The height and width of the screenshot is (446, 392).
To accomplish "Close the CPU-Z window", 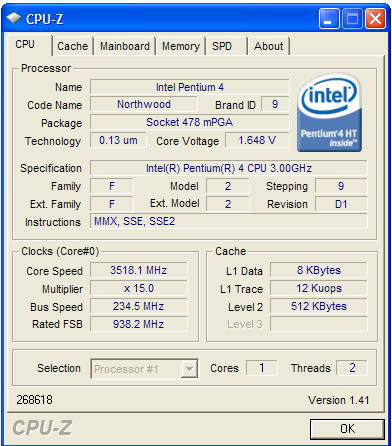I will click(x=375, y=19).
